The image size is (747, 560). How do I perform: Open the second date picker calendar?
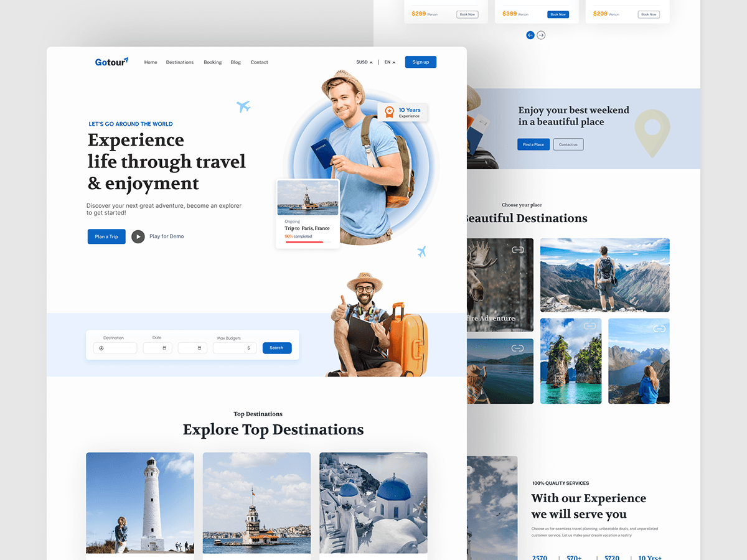199,348
